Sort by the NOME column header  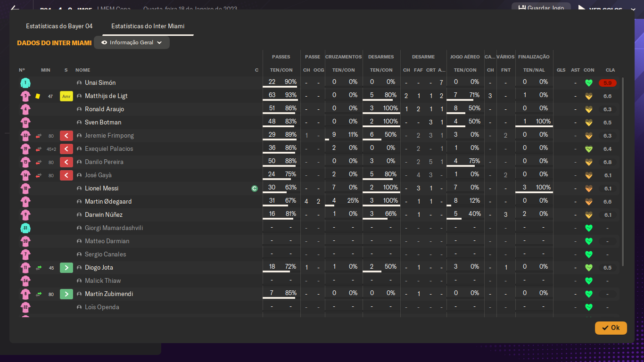83,70
